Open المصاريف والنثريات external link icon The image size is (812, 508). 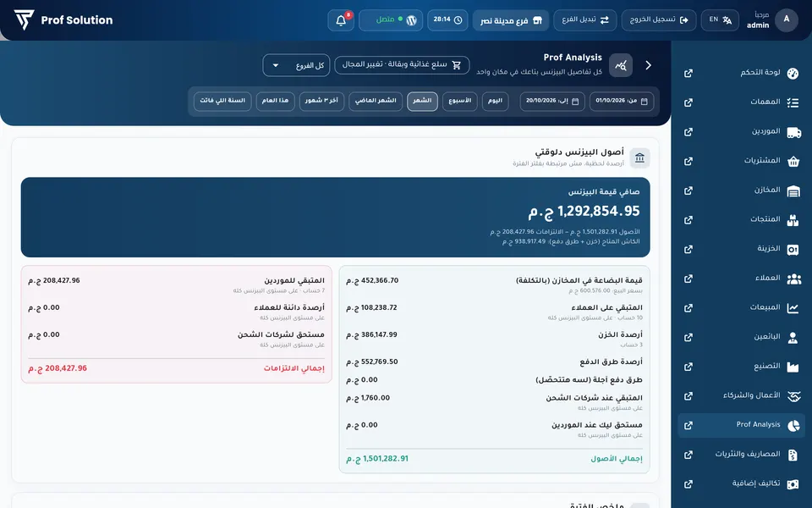[689, 456]
